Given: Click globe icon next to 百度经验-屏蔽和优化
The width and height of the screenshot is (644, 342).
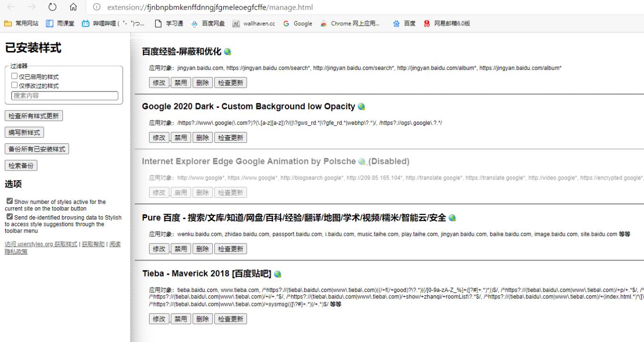Looking at the screenshot, I should click(228, 52).
